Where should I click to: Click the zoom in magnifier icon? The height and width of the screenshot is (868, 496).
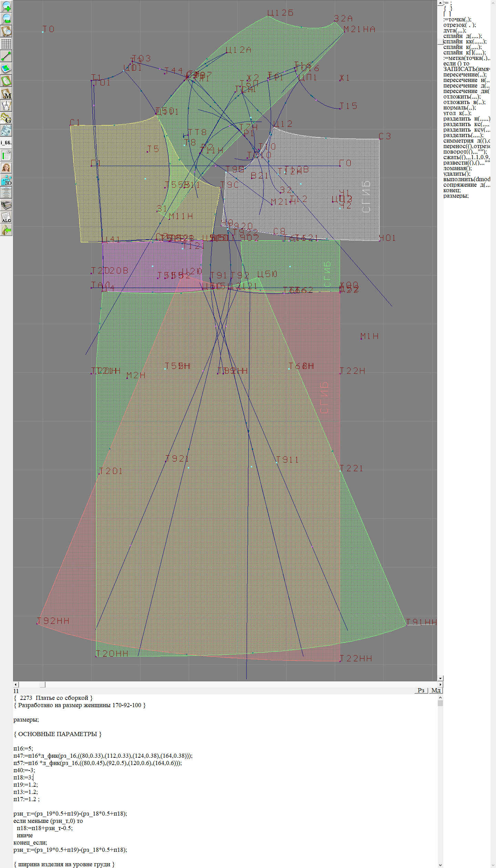6,6
